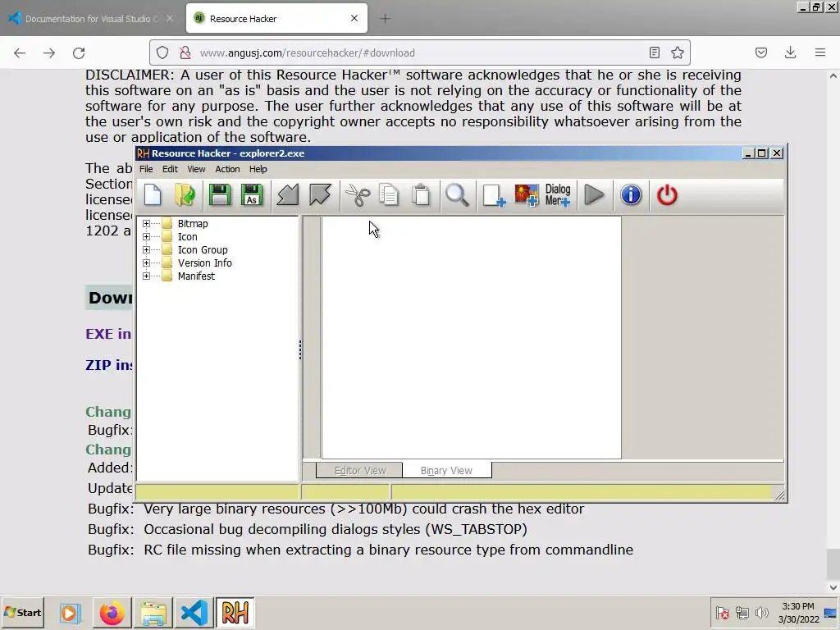This screenshot has height=630, width=840.
Task: Open a new browser tab
Action: pyautogui.click(x=386, y=18)
